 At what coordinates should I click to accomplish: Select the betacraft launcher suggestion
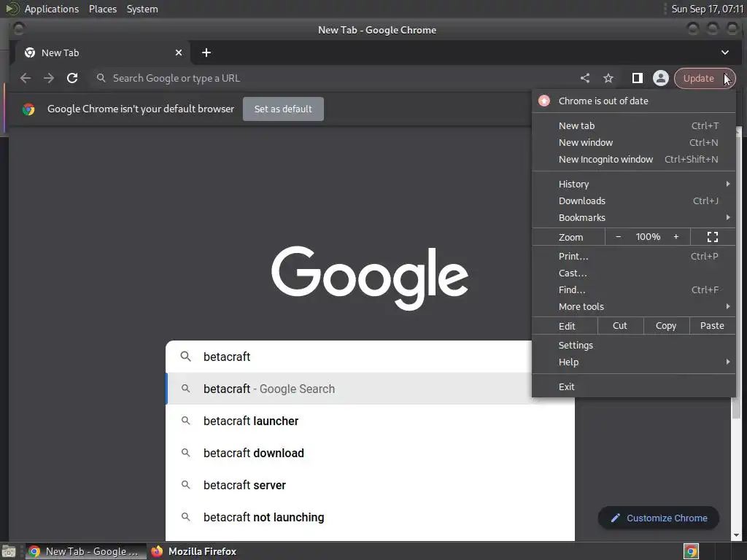(370, 421)
